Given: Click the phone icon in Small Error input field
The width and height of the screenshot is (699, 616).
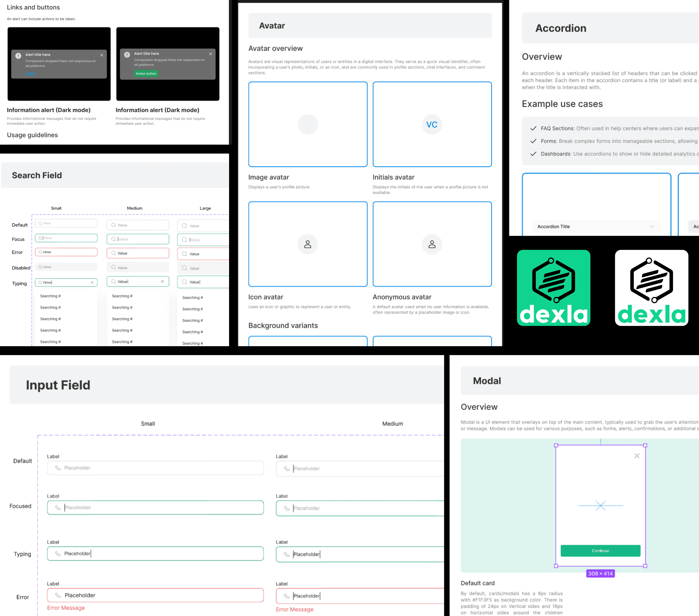Looking at the screenshot, I should (58, 595).
